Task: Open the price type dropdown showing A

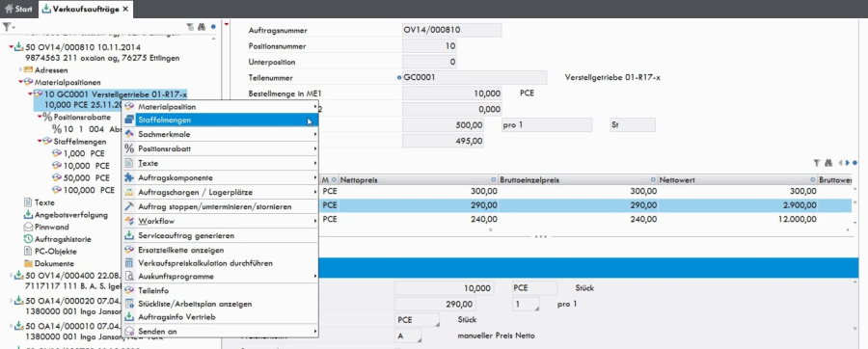Action: 409,336
